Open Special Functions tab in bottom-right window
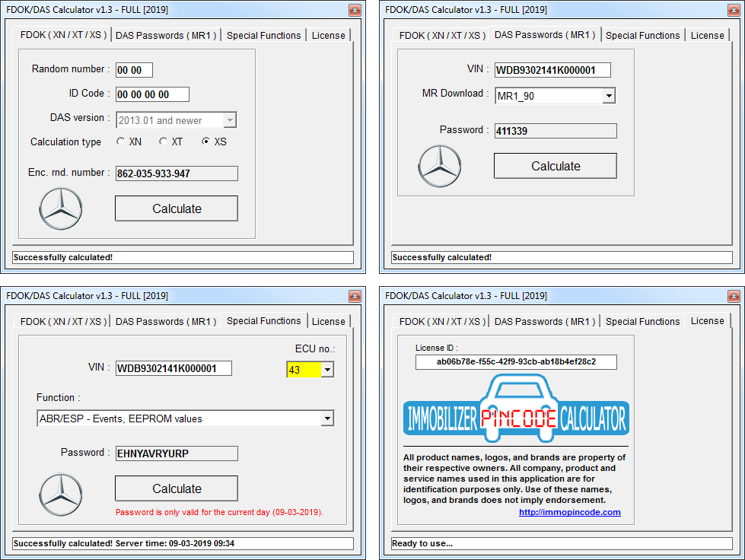The height and width of the screenshot is (560, 745). [642, 322]
